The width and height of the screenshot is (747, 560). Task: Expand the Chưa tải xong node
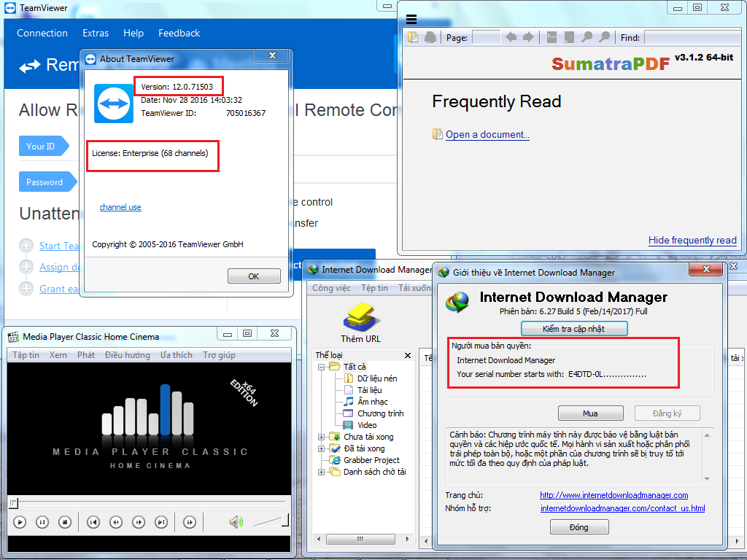click(322, 437)
